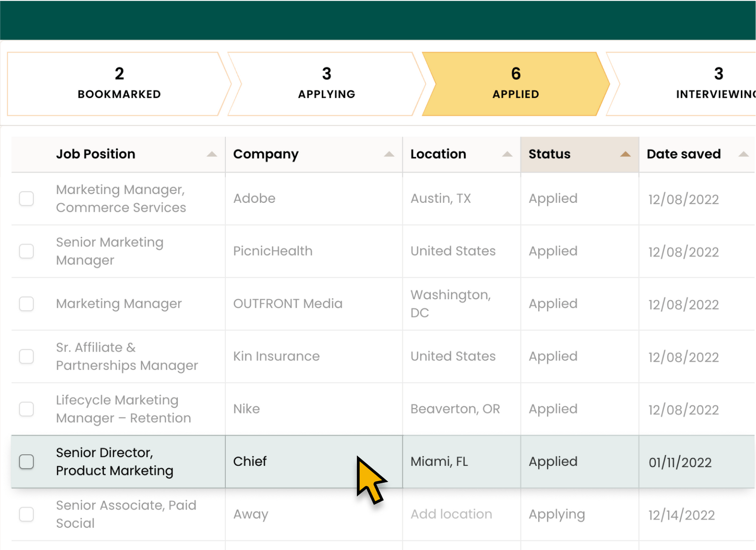756x550 pixels.
Task: Click the Date saved sort arrow
Action: pos(744,154)
